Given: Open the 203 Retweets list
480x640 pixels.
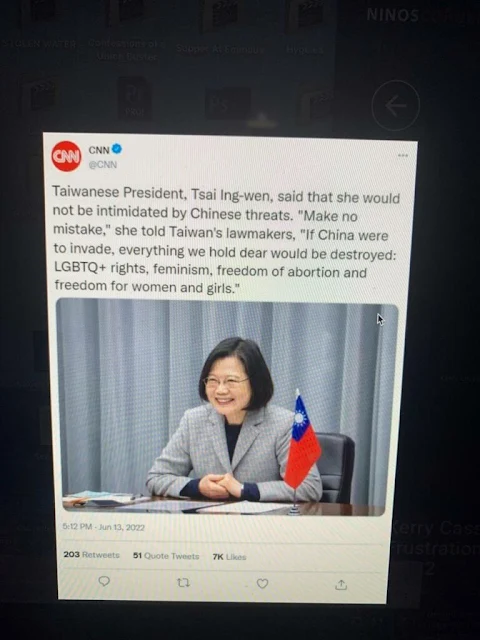Looking at the screenshot, I should pyautogui.click(x=91, y=555).
